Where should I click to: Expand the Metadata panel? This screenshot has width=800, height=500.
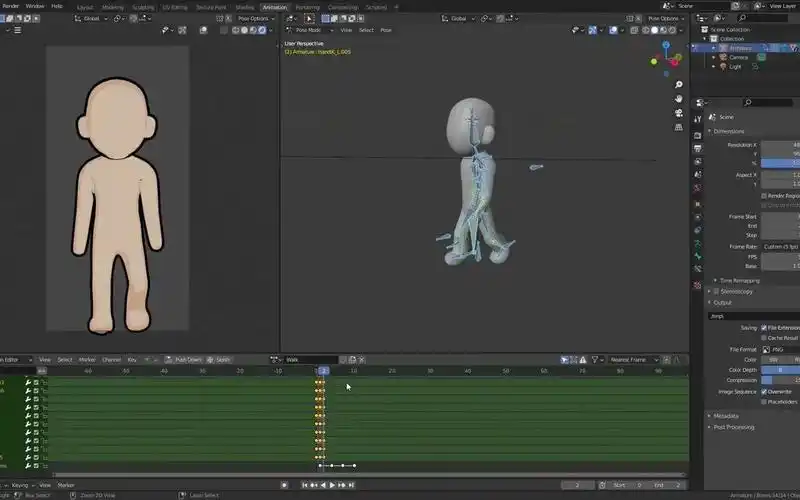[x=725, y=416]
